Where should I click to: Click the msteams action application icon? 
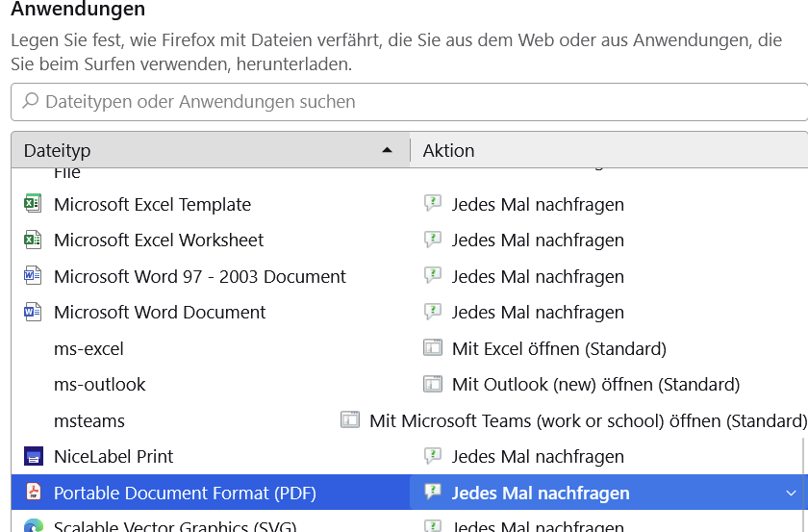click(351, 420)
